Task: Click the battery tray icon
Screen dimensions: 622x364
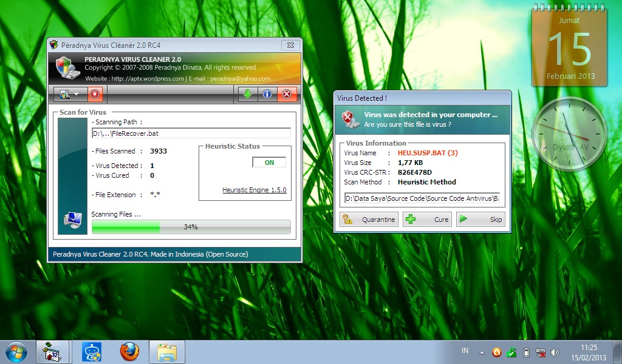Action: (x=526, y=352)
